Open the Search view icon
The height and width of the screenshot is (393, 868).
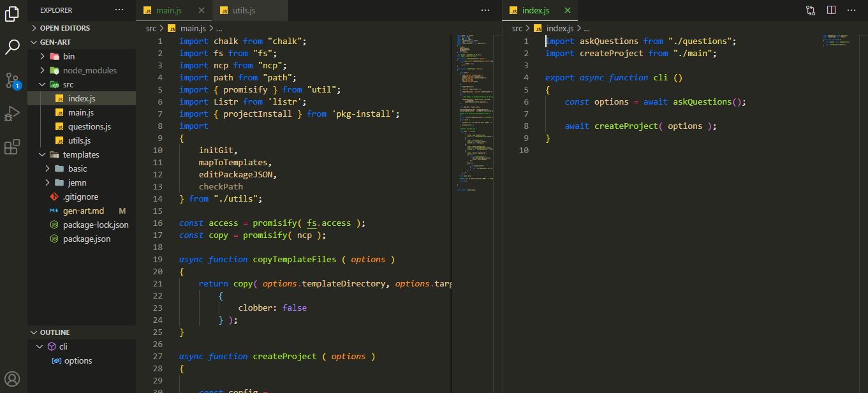point(13,47)
